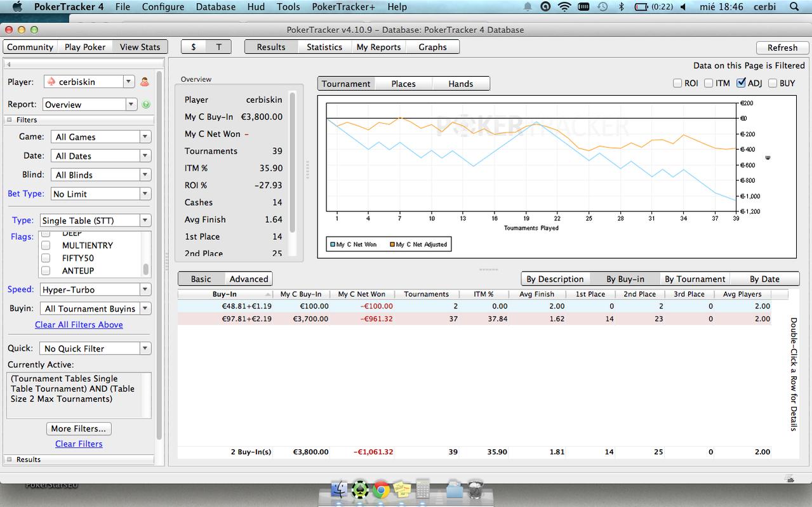Viewport: 812px width, 507px height.
Task: Open the Speed dropdown
Action: pos(145,290)
